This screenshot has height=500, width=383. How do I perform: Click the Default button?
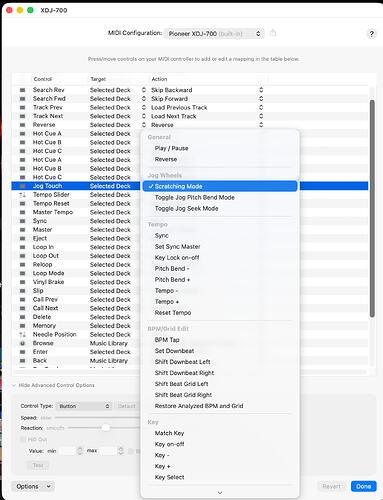pyautogui.click(x=127, y=406)
